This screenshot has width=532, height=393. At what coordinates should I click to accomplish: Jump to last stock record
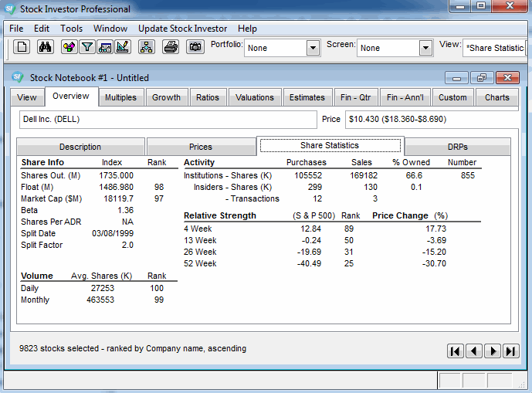511,351
